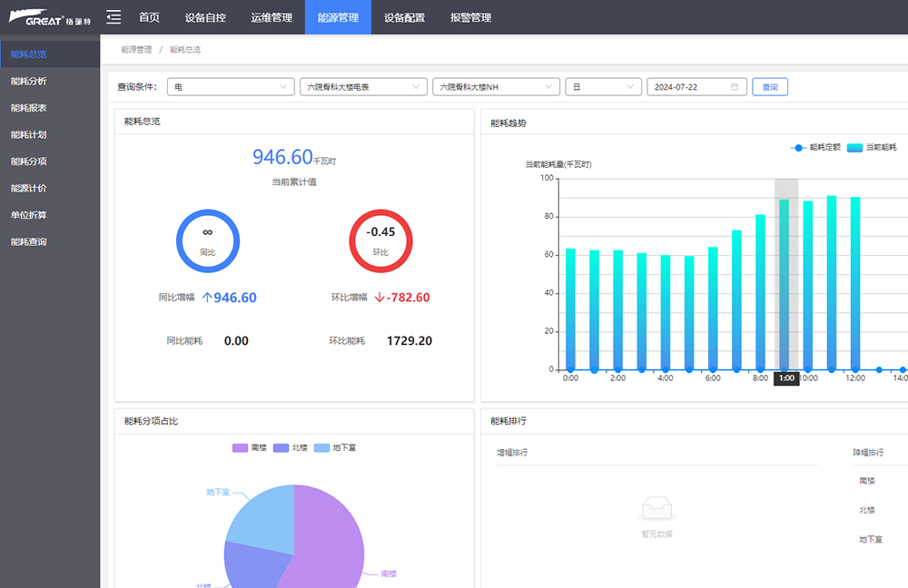Click the red 环比 ring indicator
Viewport: 908px width, 588px height.
(380, 240)
